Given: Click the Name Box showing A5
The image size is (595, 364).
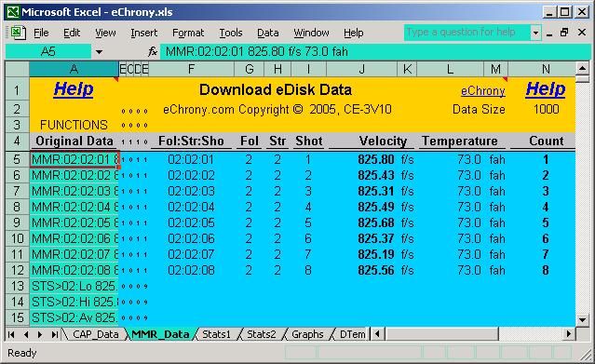Looking at the screenshot, I should click(x=48, y=51).
